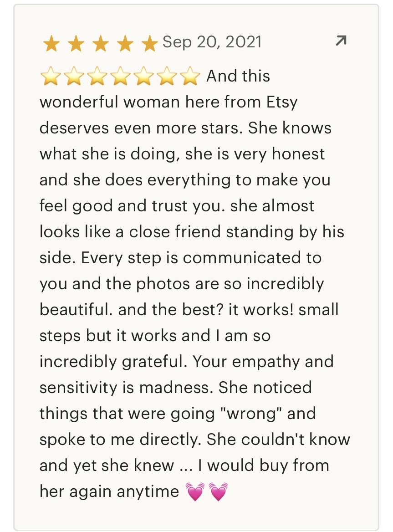Screen dimensions: 393x532
Task: Click the fifth orange rating star
Action: pyautogui.click(x=149, y=44)
